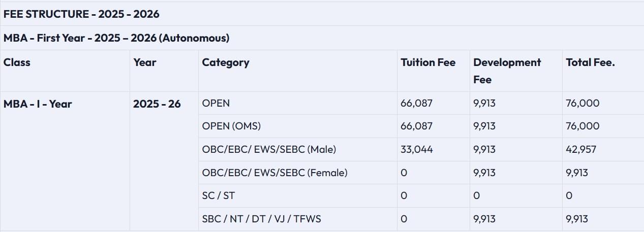Click the Total Fee. column header

click(590, 62)
